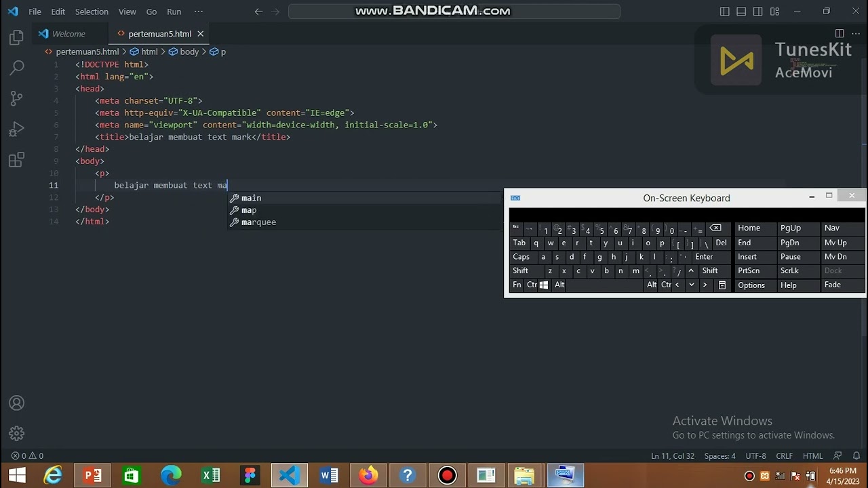
Task: Click the go back arrow in title bar
Action: click(258, 12)
